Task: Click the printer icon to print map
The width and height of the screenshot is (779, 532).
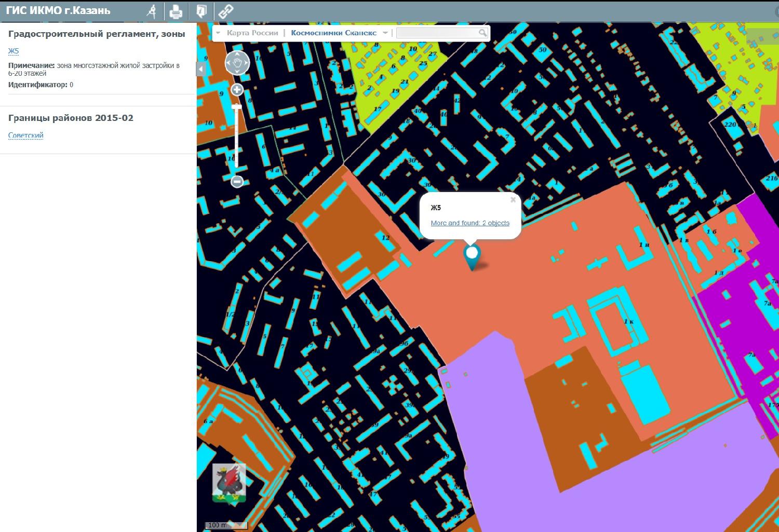Action: [x=176, y=11]
